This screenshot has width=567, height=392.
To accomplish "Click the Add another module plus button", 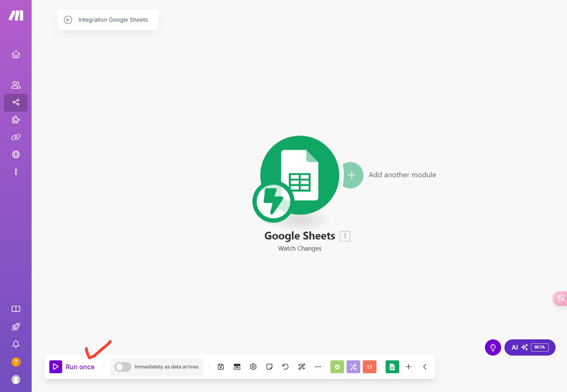I will click(352, 175).
